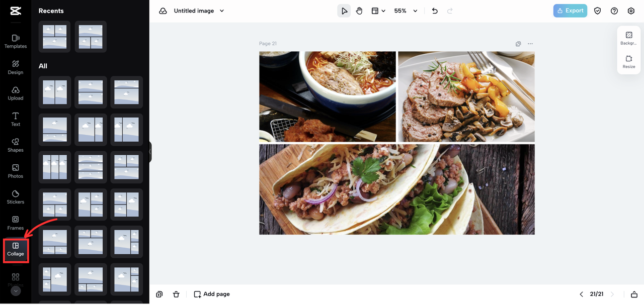
Task: Redo the action
Action: point(450,11)
